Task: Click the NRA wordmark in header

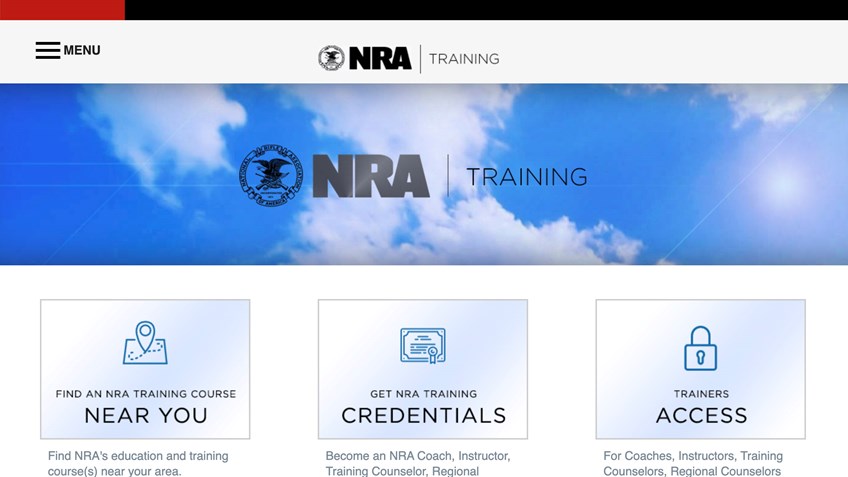Action: 380,58
